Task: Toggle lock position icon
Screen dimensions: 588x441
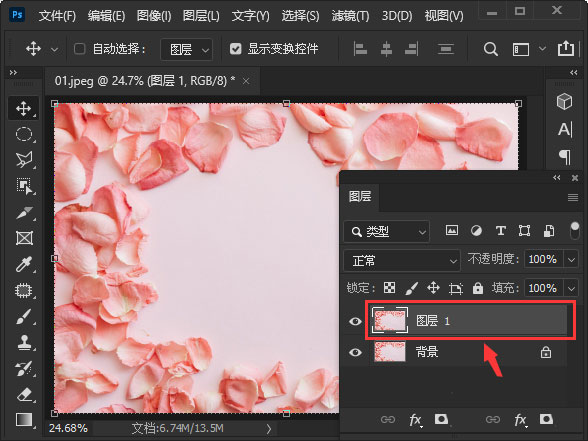Action: (x=434, y=288)
